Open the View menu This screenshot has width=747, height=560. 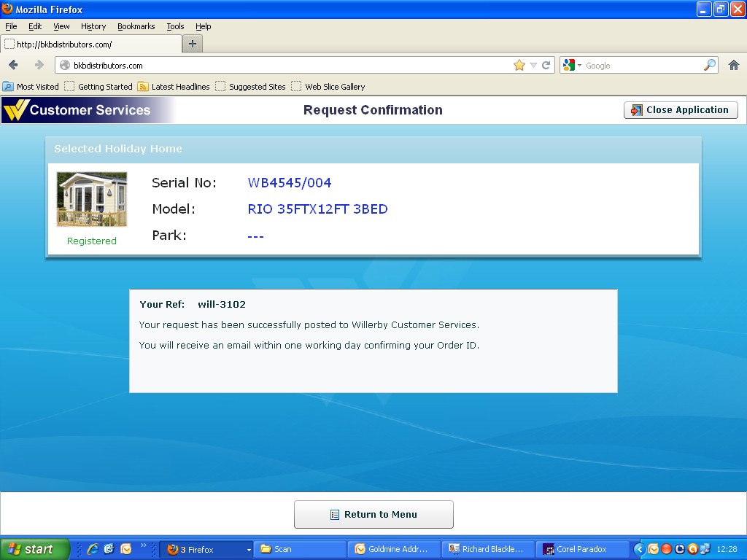point(61,26)
